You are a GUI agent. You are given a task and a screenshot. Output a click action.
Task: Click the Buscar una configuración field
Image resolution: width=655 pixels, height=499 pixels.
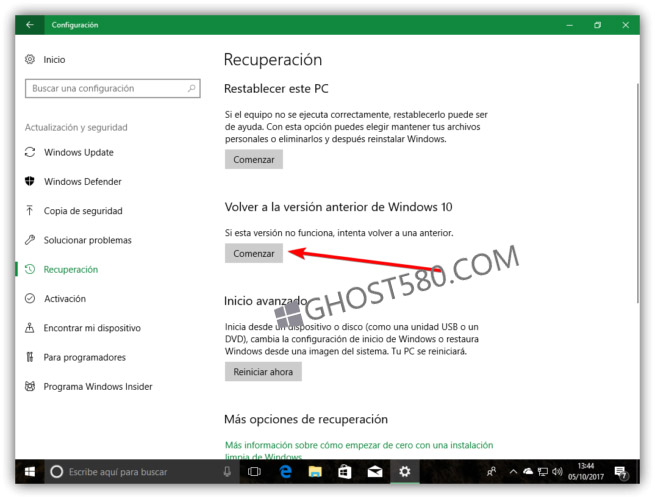112,89
